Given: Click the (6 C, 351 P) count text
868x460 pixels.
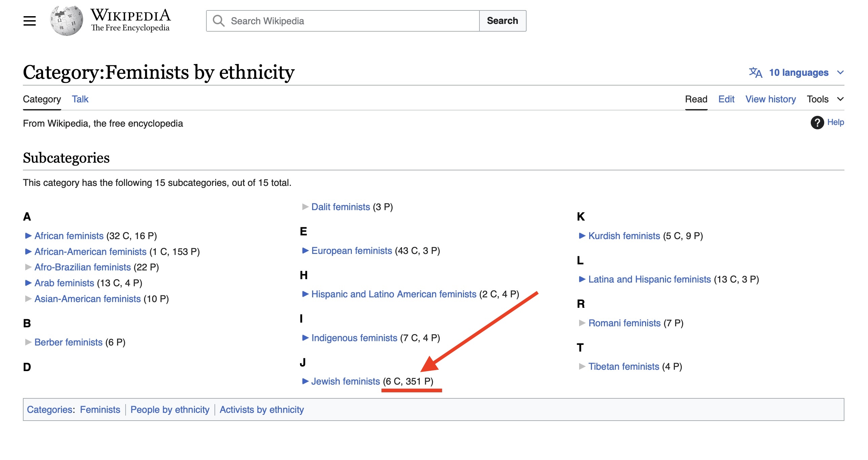Looking at the screenshot, I should click(408, 381).
